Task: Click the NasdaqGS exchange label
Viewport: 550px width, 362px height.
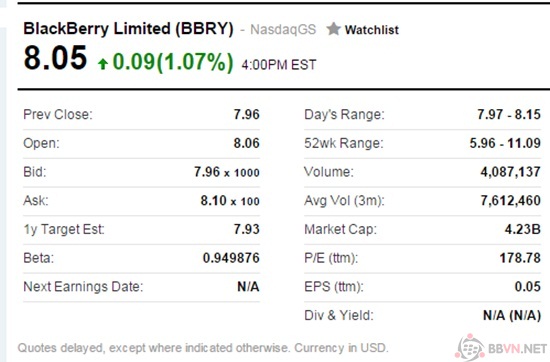Action: (283, 29)
